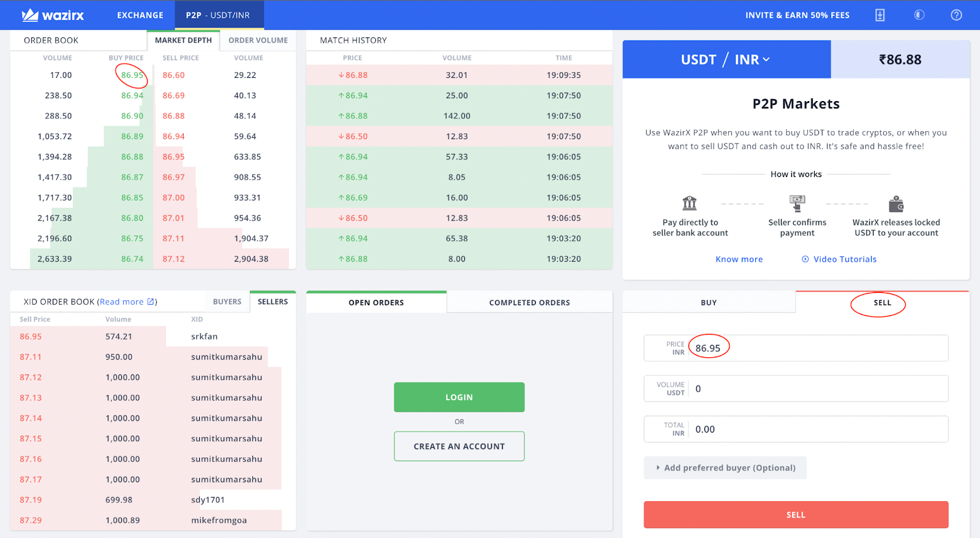Click the green LOGIN button
The image size is (980, 538).
(459, 397)
